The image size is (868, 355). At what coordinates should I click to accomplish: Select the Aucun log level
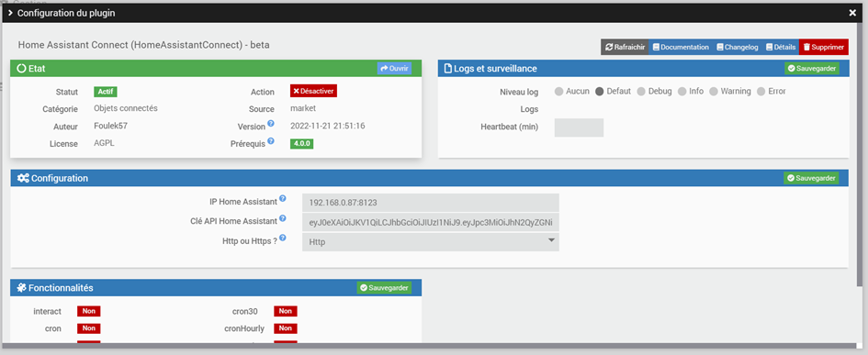558,91
